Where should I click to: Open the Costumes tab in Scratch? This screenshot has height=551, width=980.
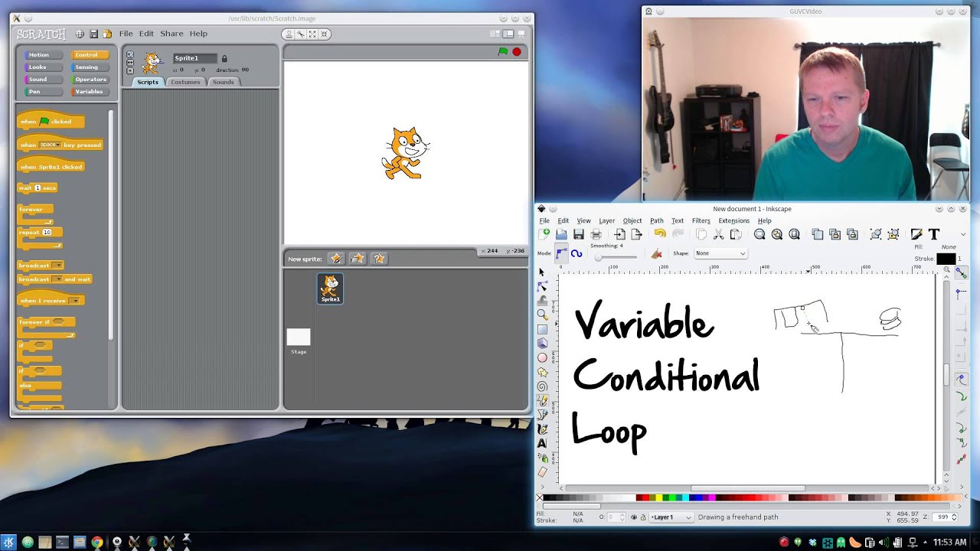[x=185, y=82]
